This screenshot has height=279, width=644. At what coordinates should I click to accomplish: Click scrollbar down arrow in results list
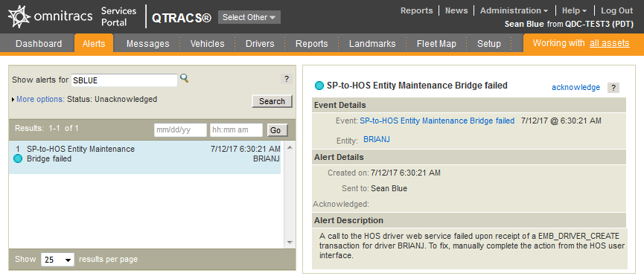[x=290, y=242]
